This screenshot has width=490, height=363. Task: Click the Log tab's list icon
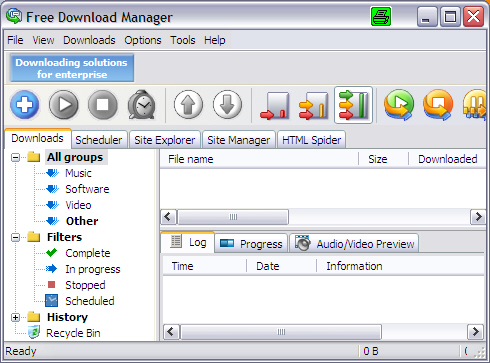pos(176,241)
